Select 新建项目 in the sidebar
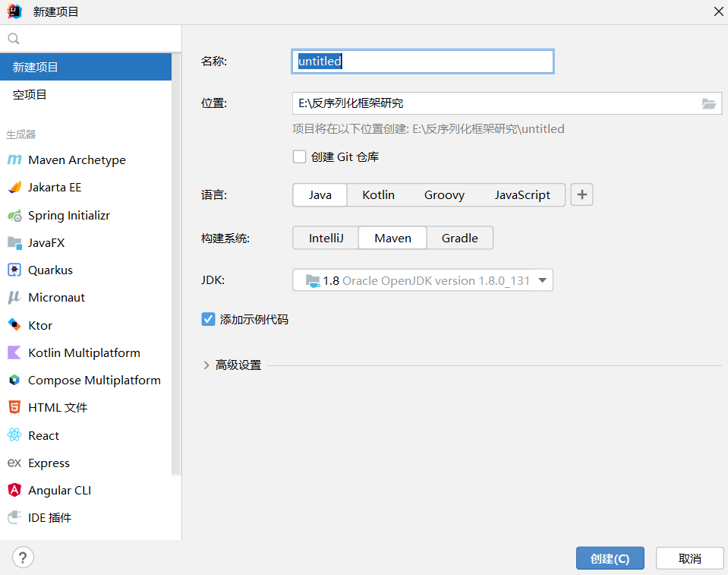The width and height of the screenshot is (728, 575). click(x=86, y=67)
